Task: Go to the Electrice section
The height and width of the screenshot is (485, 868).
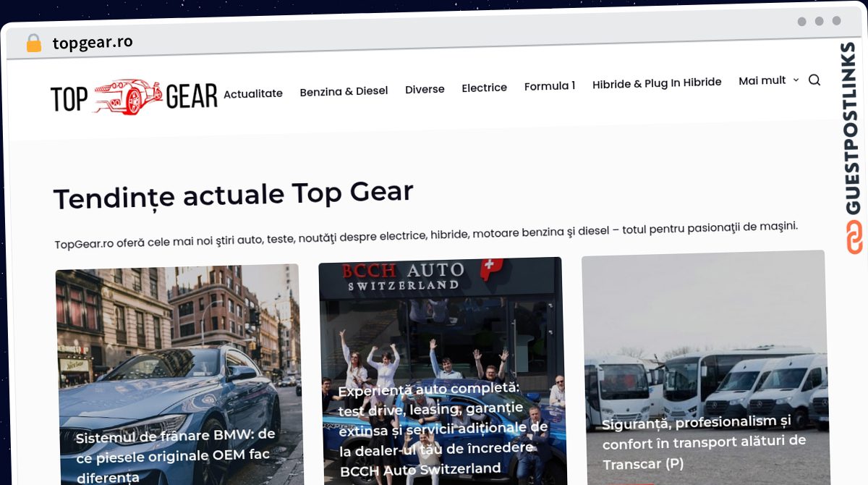Action: tap(484, 88)
